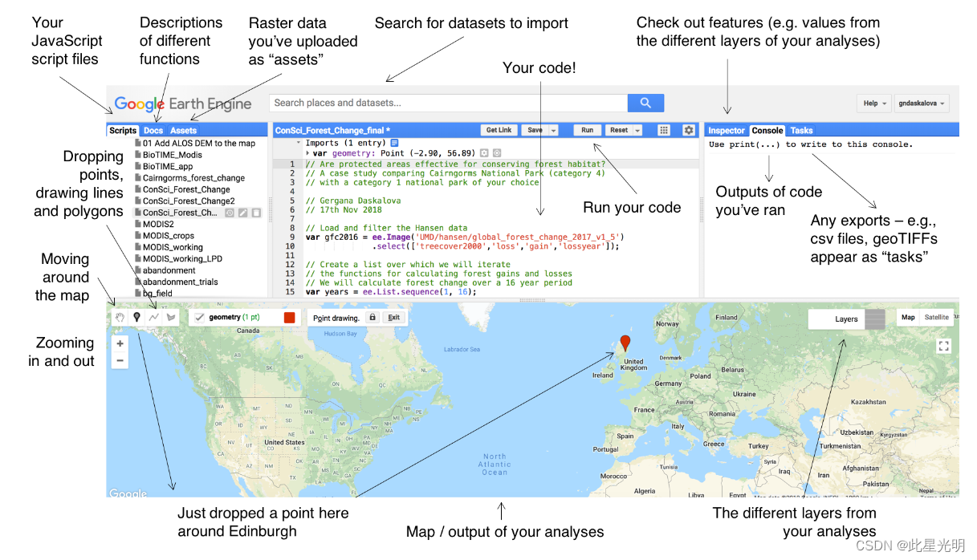The width and height of the screenshot is (977, 560).
Task: Collapse the Imports (1 entry) section
Action: [299, 143]
